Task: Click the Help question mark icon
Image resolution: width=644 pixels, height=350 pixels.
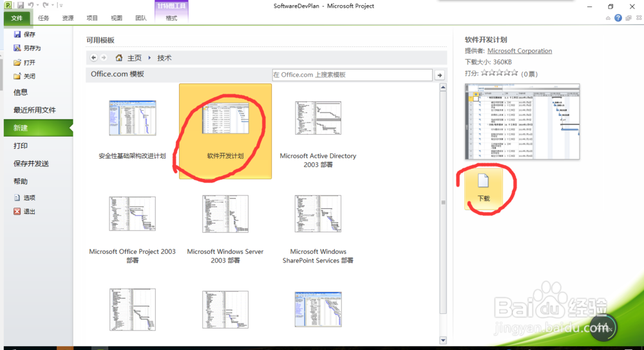Action: tap(618, 18)
